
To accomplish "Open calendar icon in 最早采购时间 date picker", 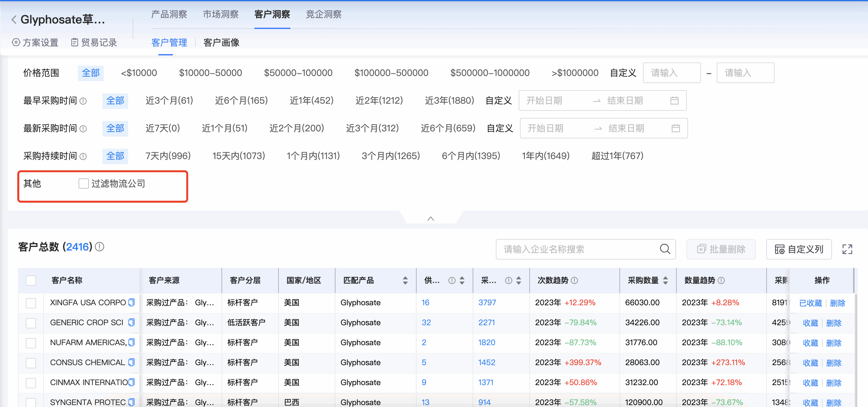I will pos(675,100).
